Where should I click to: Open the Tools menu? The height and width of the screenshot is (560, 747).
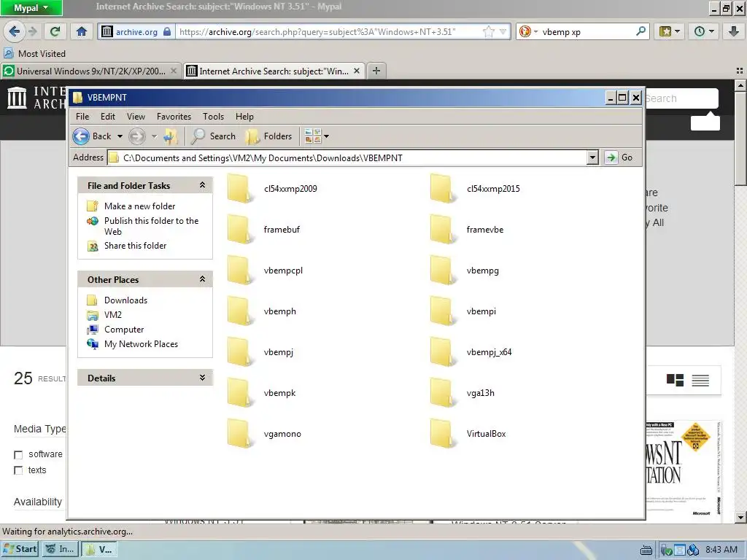(213, 117)
